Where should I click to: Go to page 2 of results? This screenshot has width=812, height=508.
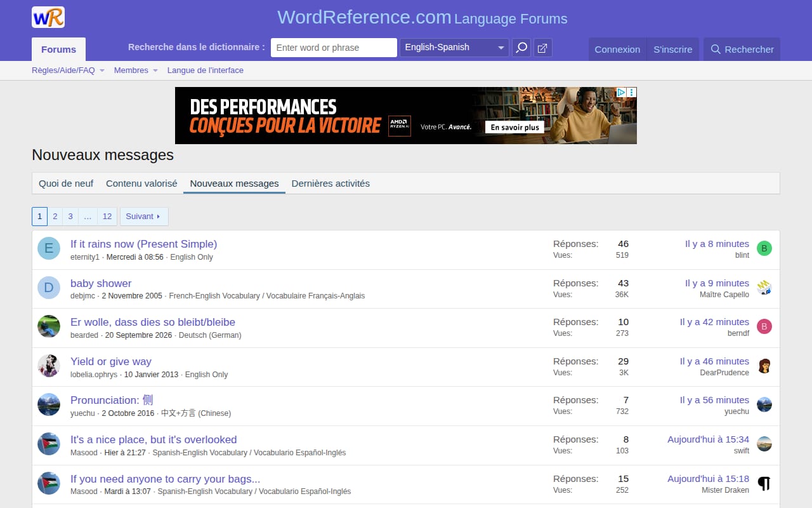pyautogui.click(x=55, y=217)
